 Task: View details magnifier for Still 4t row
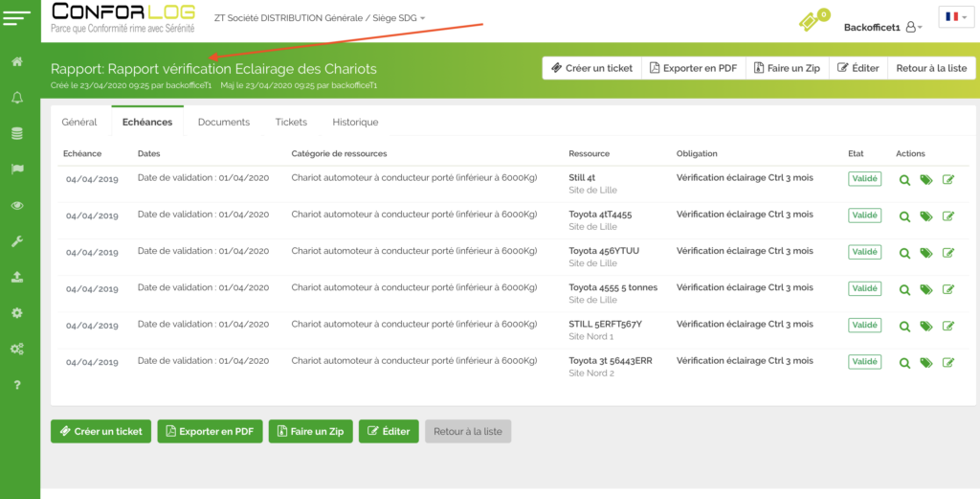904,180
